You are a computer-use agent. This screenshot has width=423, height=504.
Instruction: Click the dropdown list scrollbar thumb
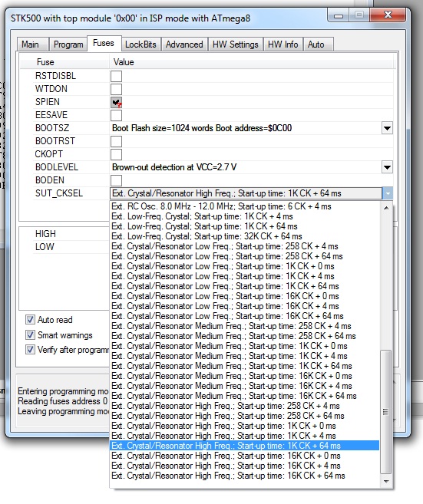(386, 412)
